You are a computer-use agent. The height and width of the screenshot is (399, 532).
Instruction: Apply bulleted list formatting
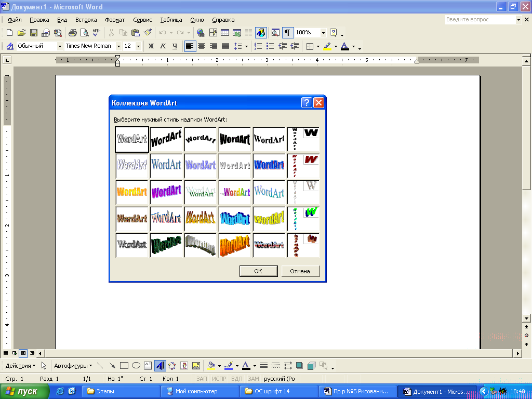pyautogui.click(x=270, y=46)
